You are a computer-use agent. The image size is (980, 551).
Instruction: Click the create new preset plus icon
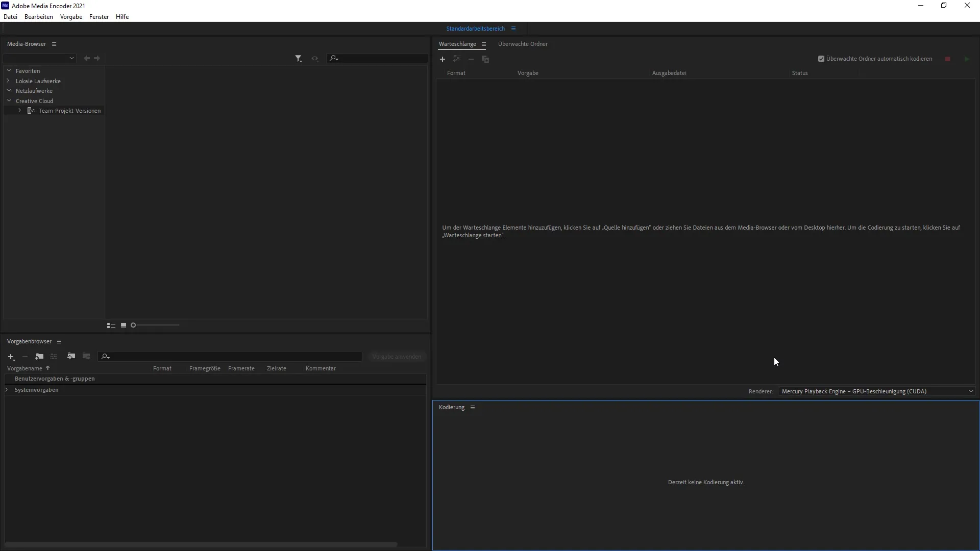(x=11, y=357)
